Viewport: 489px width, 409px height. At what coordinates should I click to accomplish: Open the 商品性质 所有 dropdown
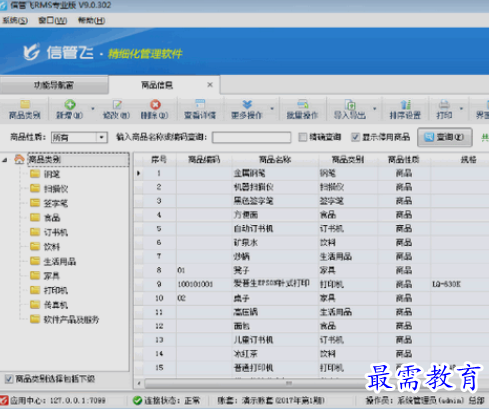pos(101,137)
